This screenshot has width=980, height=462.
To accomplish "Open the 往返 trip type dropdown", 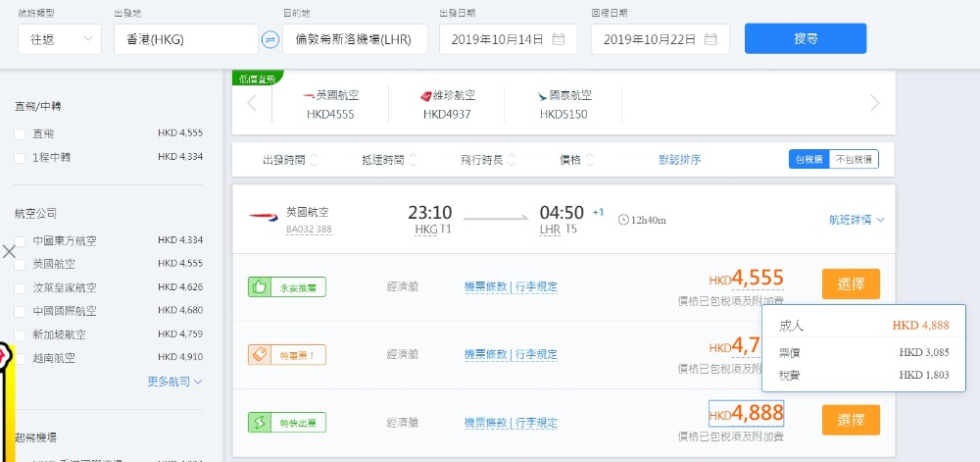I will [59, 39].
